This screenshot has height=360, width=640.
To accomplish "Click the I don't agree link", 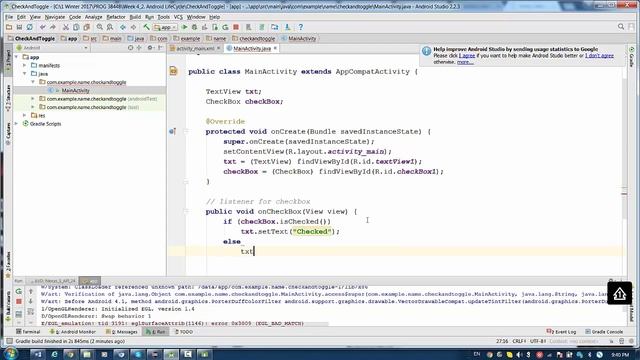I will [x=599, y=56].
